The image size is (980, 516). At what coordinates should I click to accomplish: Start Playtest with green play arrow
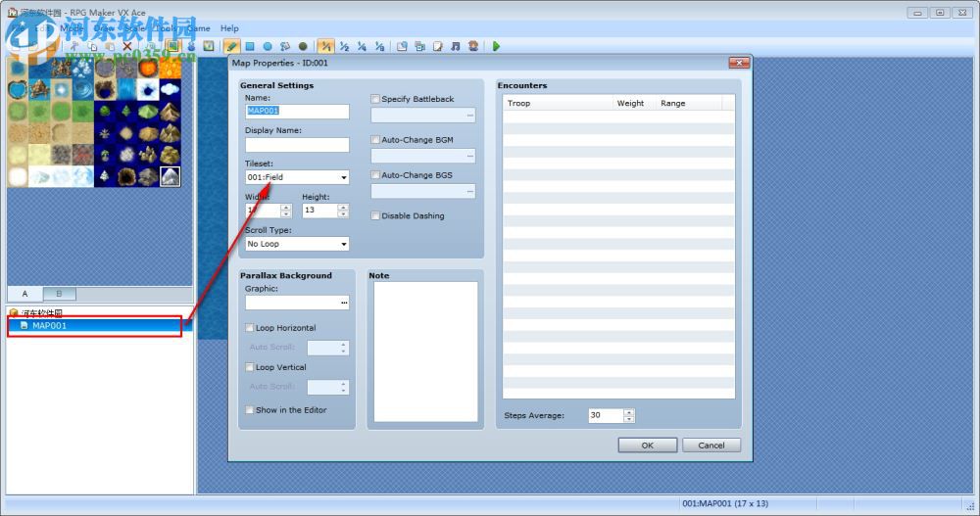coord(496,46)
